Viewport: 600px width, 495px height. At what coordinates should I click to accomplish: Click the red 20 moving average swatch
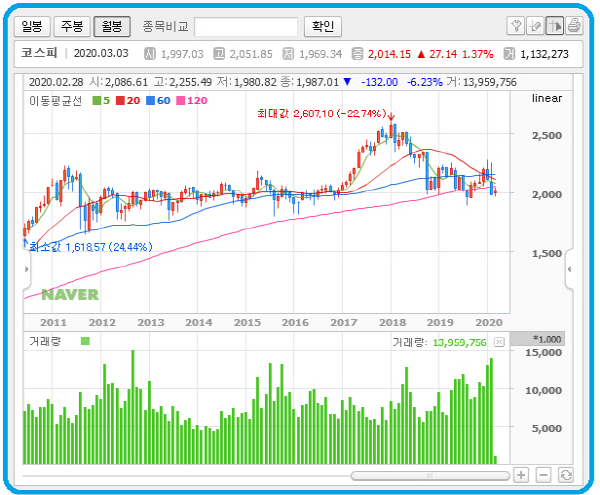[120, 101]
